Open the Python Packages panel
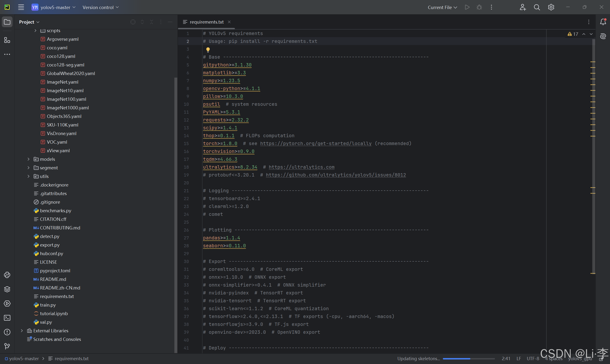The image size is (610, 364). click(x=7, y=289)
